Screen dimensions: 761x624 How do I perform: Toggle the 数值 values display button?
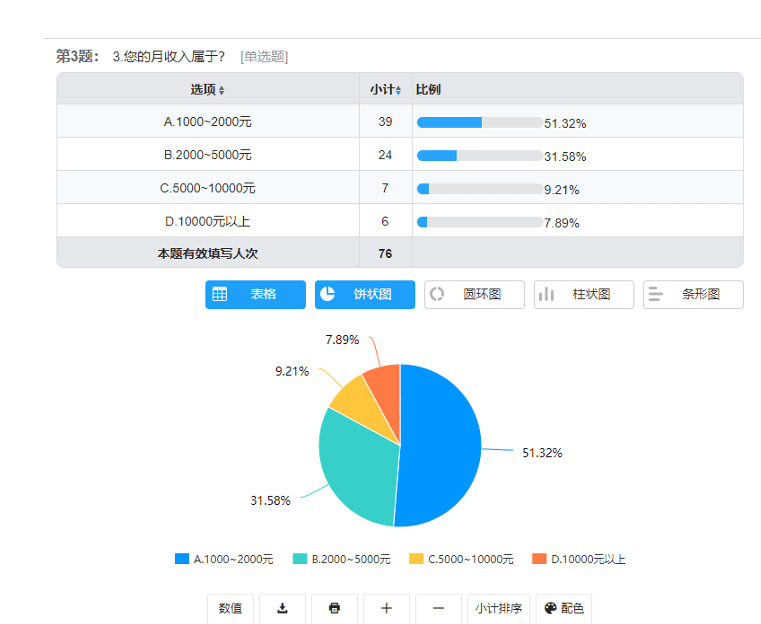click(230, 608)
